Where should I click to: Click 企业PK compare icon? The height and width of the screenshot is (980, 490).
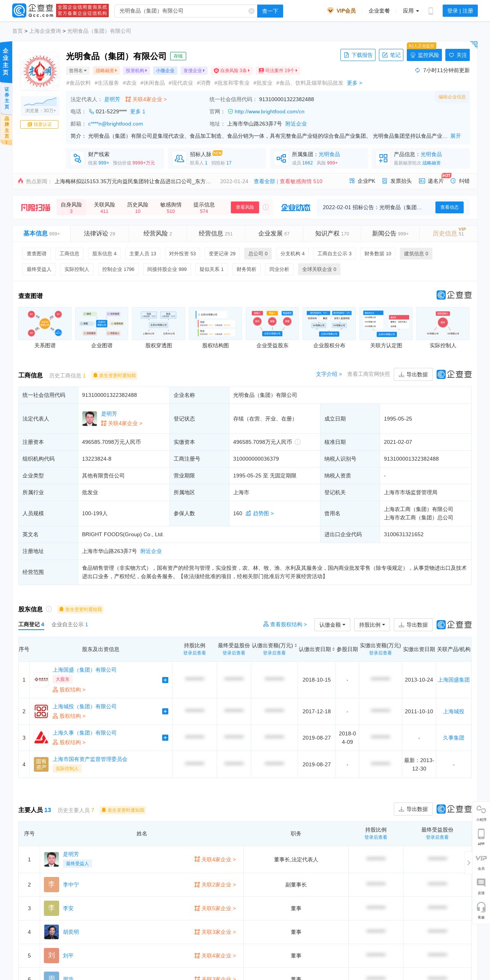tap(362, 181)
